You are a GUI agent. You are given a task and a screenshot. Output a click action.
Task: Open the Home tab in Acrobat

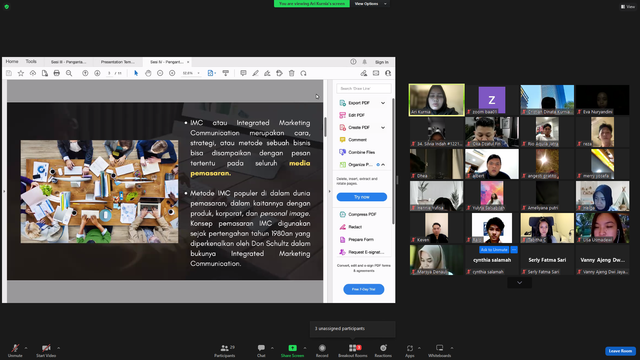tap(12, 61)
